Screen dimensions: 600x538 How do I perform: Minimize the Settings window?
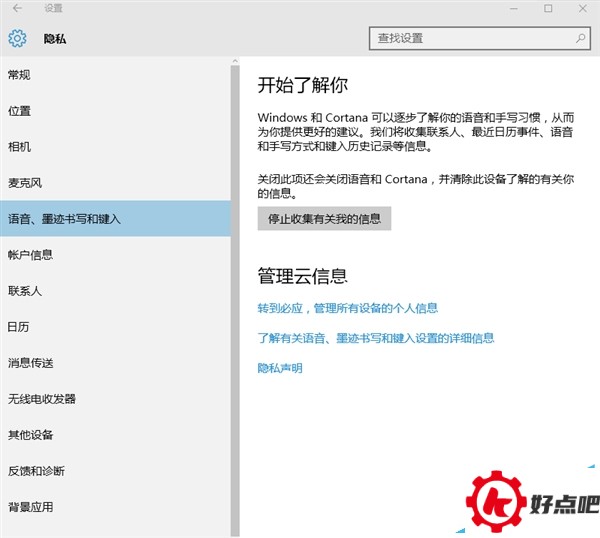[x=514, y=8]
